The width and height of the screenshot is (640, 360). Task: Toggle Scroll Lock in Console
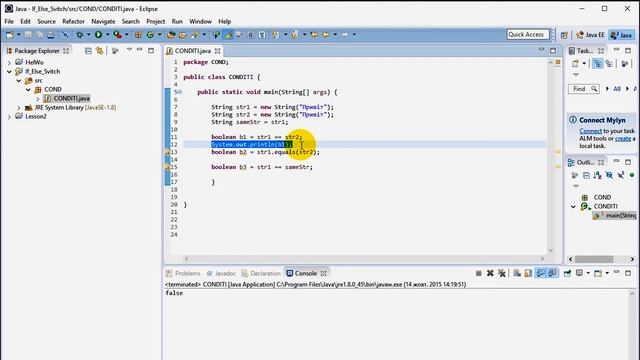528,273
